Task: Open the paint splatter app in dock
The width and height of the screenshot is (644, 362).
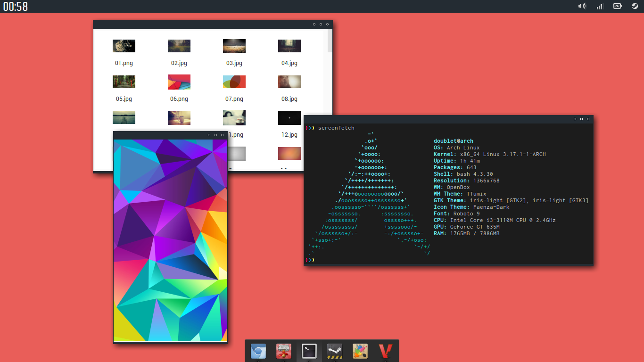Action: click(x=360, y=351)
